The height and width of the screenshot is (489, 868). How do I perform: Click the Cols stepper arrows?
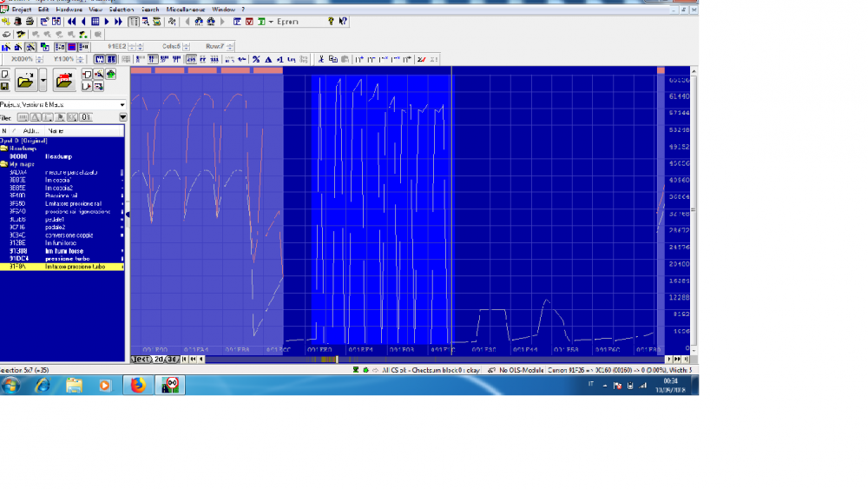click(x=186, y=47)
